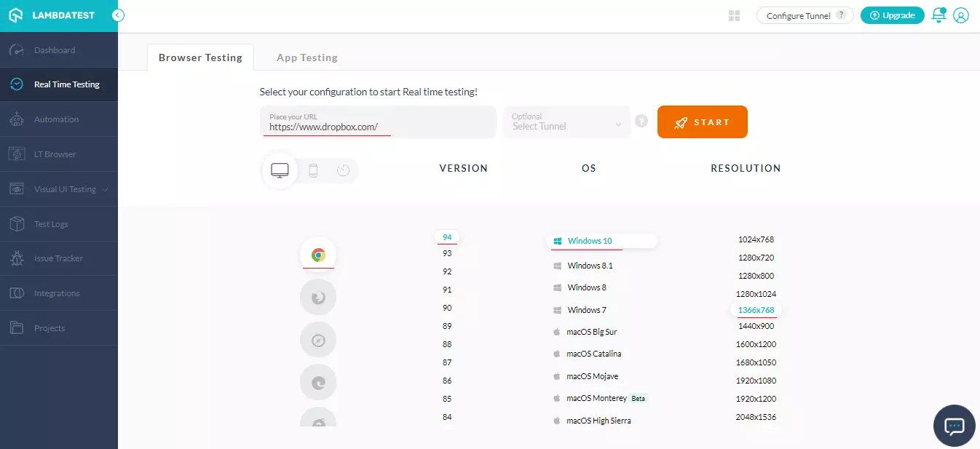980x449 pixels.
Task: Open the chat support widget
Action: tap(954, 426)
